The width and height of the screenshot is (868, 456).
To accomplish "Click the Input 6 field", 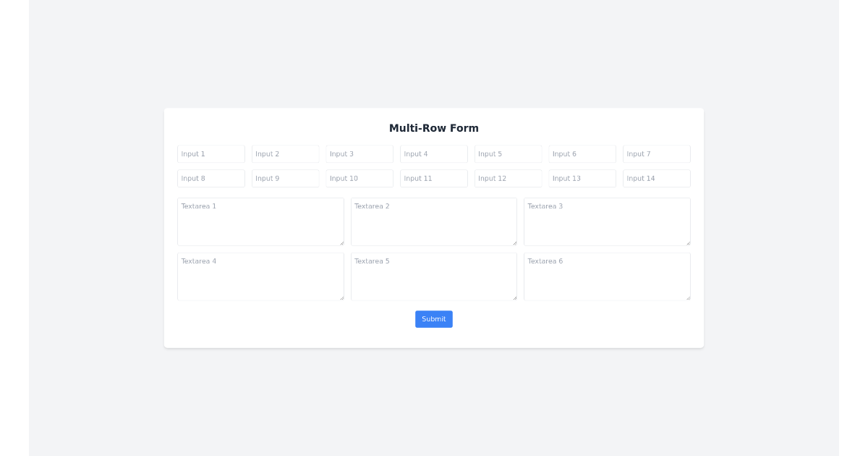I will [582, 153].
